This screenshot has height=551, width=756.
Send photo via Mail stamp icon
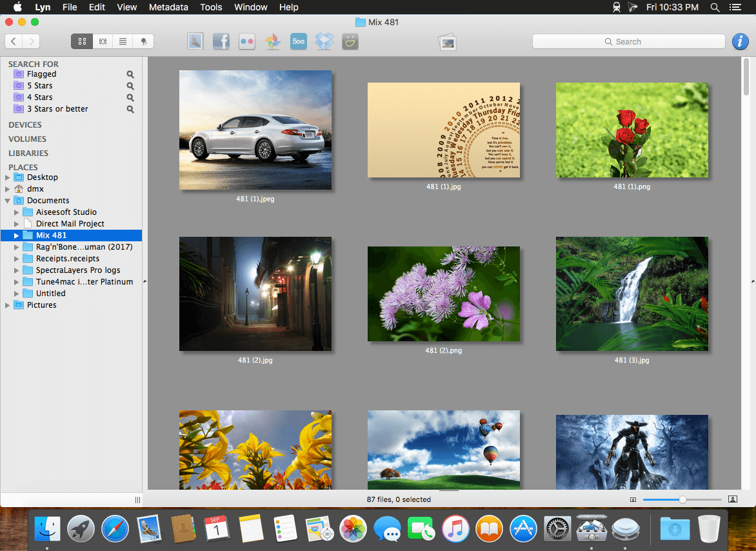(x=195, y=42)
